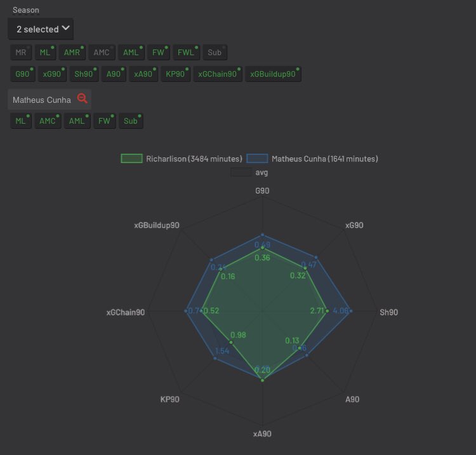The image size is (476, 455).
Task: Toggle the KP90 metric button
Action: coord(175,74)
